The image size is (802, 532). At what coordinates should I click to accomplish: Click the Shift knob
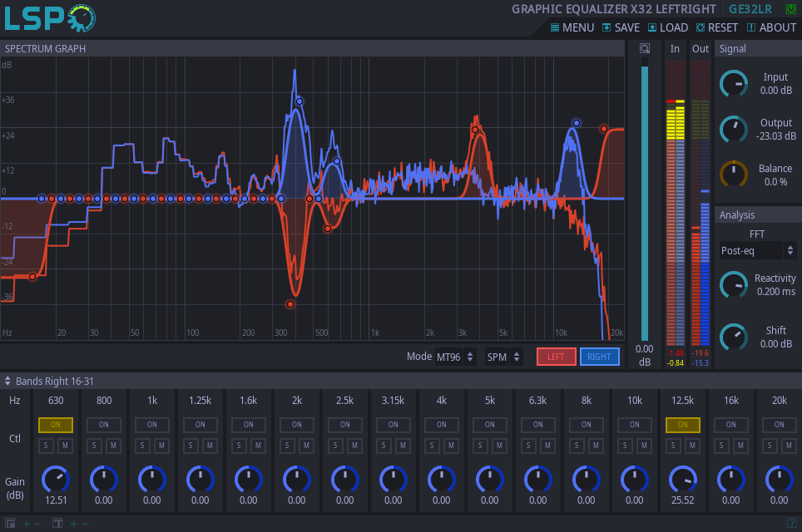[734, 337]
